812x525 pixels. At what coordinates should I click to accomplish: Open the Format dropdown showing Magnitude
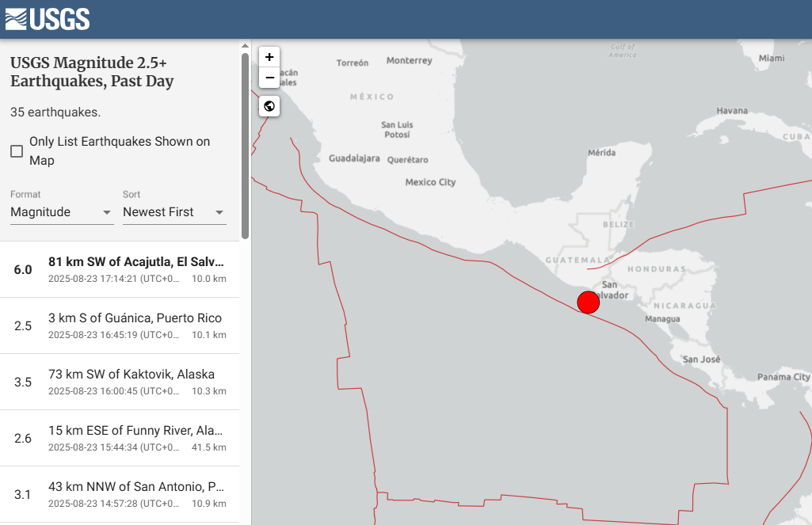pos(61,212)
